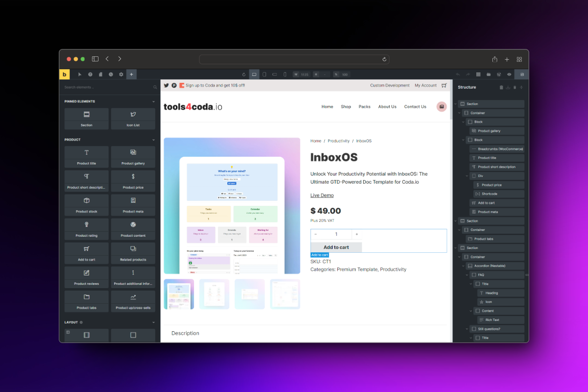Viewport: 588px width, 392px height.
Task: Click the WordPress icon in the top toolbar
Action: point(499,74)
